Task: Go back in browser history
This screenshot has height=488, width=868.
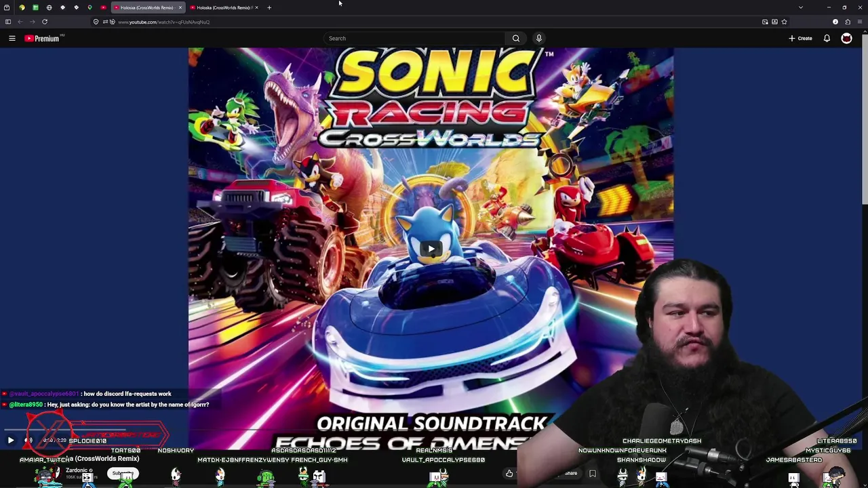Action: coord(20,22)
